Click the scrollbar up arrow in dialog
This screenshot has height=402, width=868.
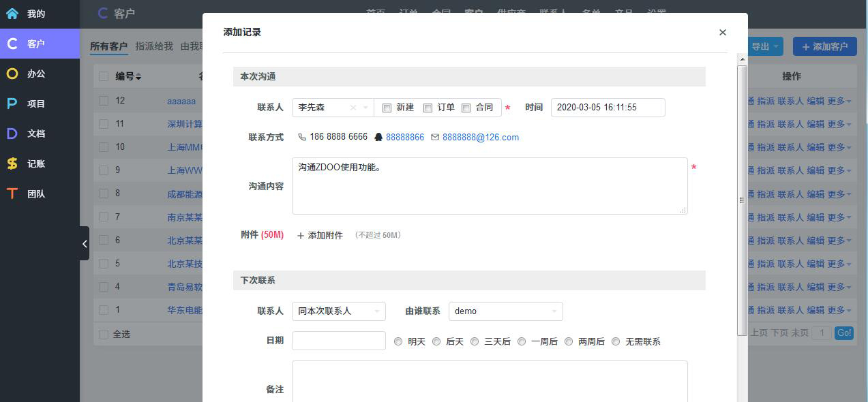[742, 60]
